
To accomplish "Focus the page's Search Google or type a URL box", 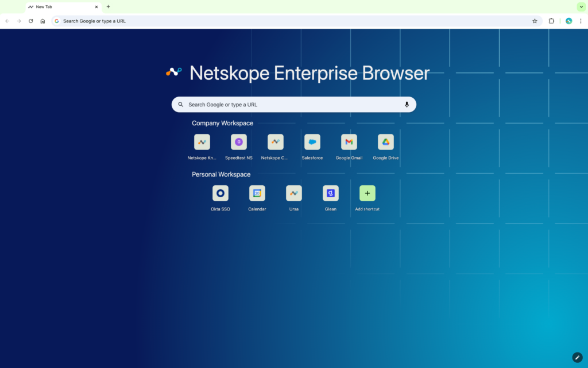I will (293, 105).
